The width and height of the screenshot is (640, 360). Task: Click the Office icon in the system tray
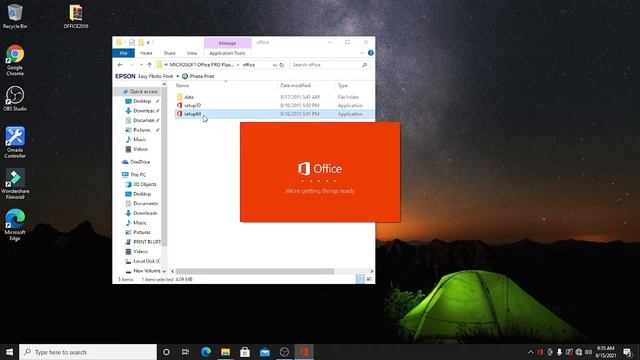click(540, 352)
